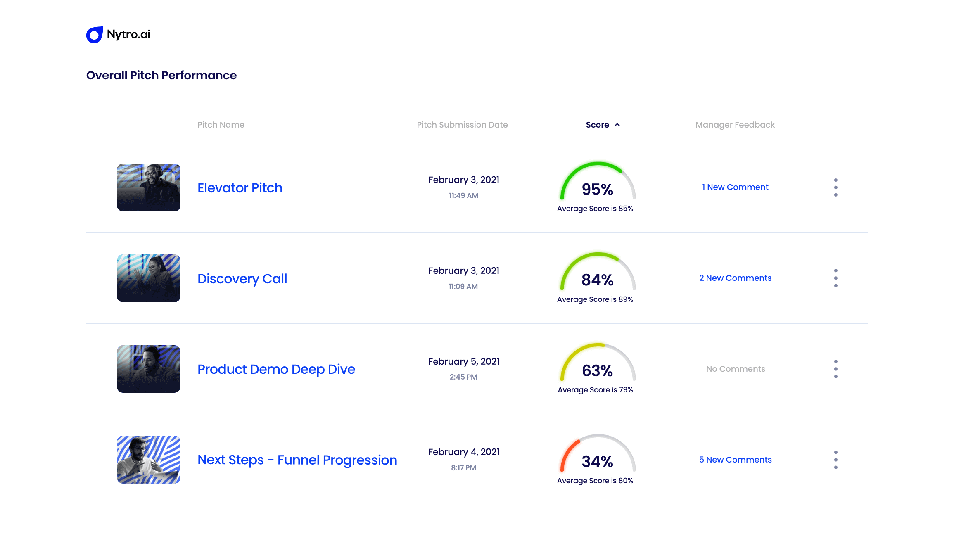Click the Elevator Pitch video thumbnail
This screenshot has width=954, height=560.
click(148, 187)
